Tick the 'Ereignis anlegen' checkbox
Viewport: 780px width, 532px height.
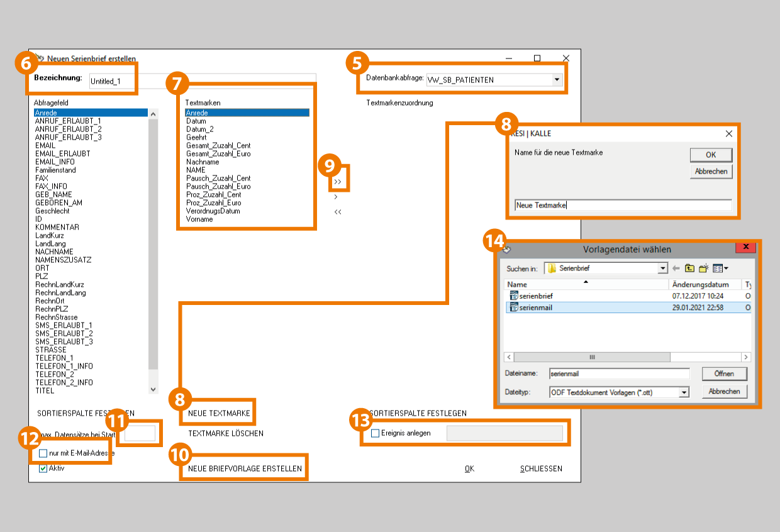coord(376,433)
